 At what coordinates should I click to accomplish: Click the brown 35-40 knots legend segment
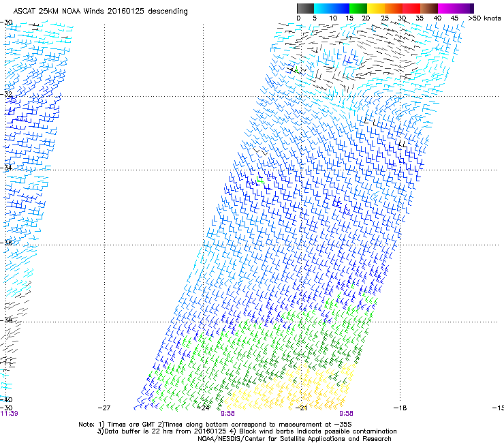pyautogui.click(x=429, y=8)
